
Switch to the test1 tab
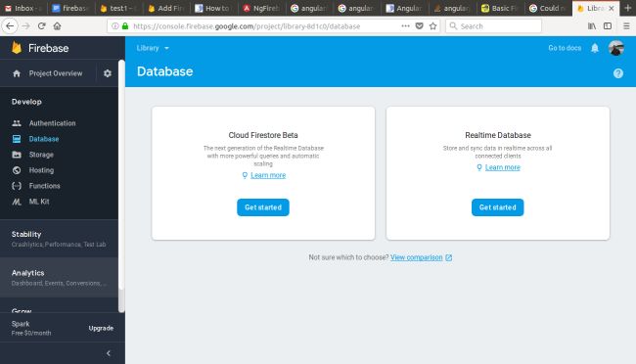(x=118, y=8)
